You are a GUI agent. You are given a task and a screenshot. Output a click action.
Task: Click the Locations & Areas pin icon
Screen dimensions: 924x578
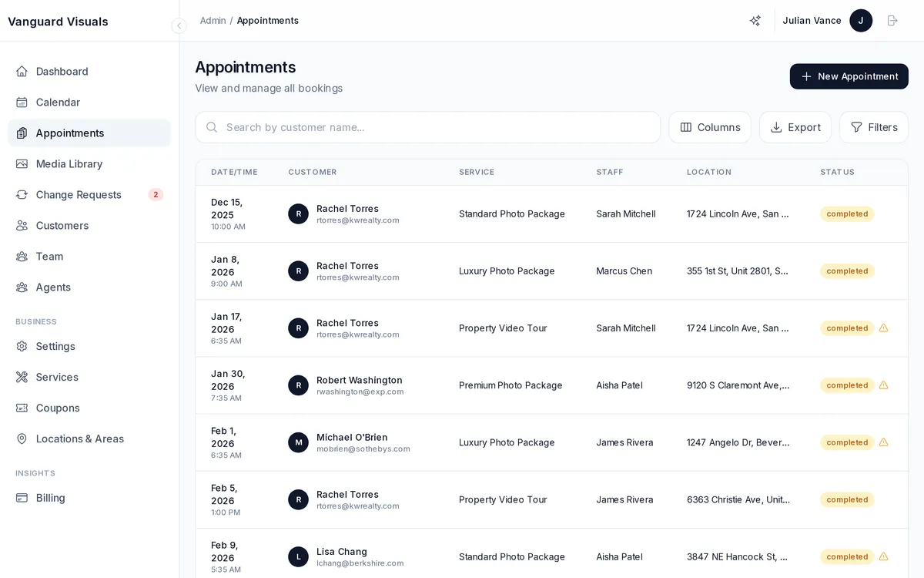coord(22,439)
